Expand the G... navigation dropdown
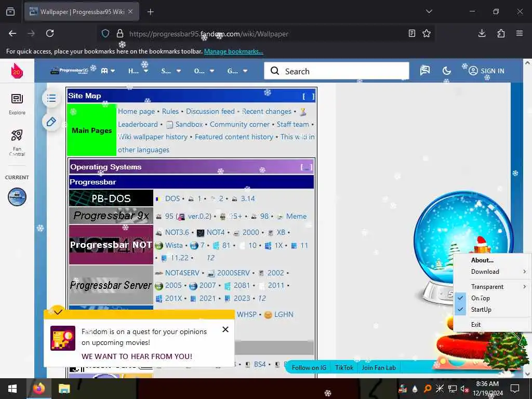The width and height of the screenshot is (532, 399). click(x=237, y=71)
